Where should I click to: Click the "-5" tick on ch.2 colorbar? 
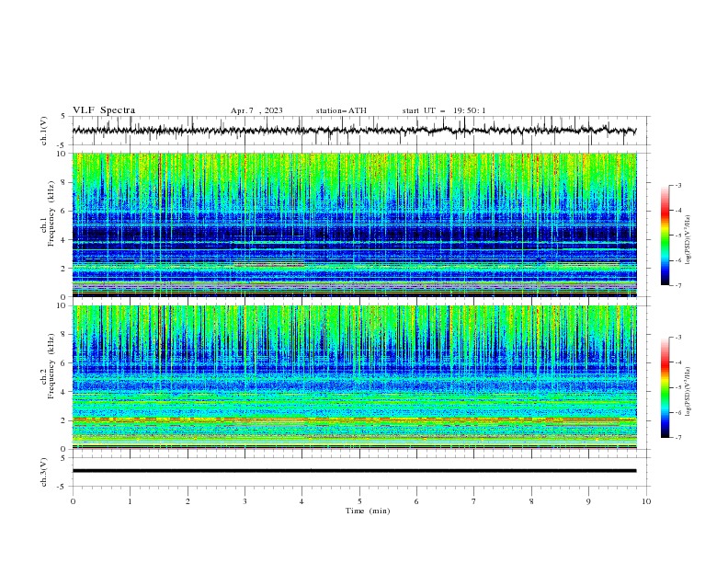[678, 387]
